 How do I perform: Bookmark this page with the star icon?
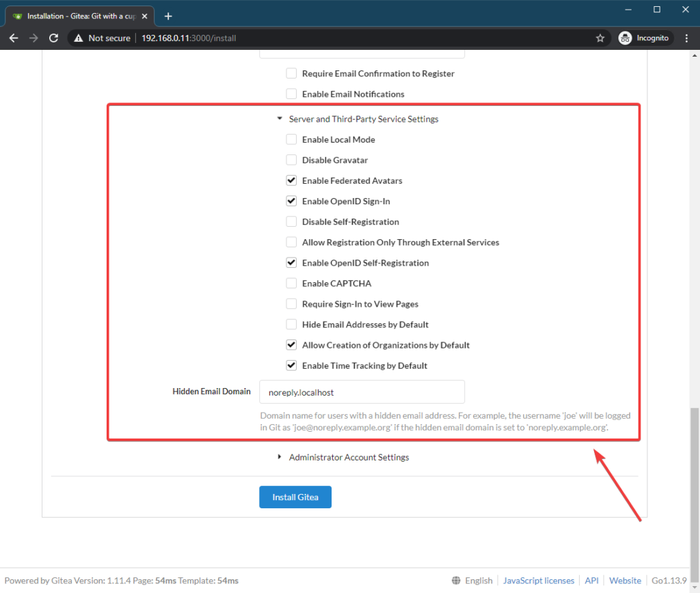point(600,38)
